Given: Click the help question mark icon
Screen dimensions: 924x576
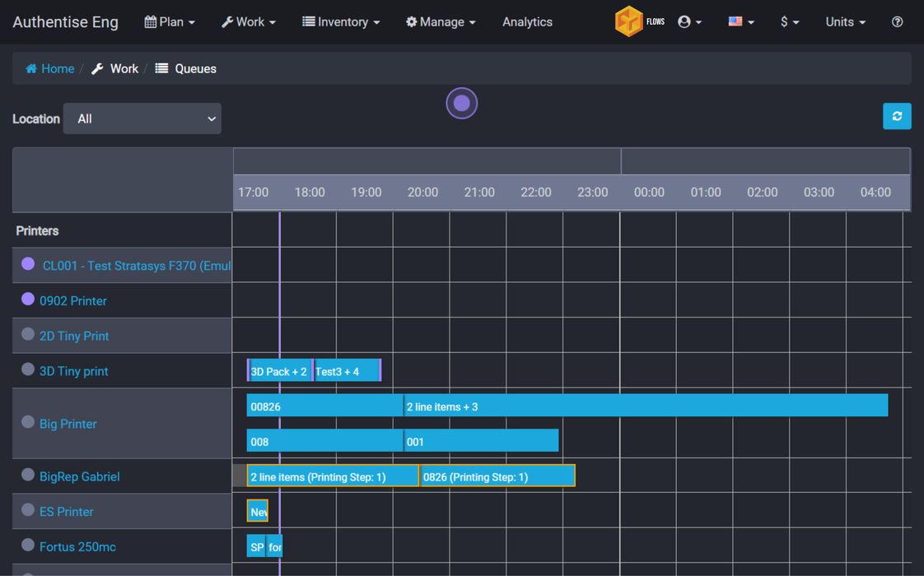Looking at the screenshot, I should point(897,22).
